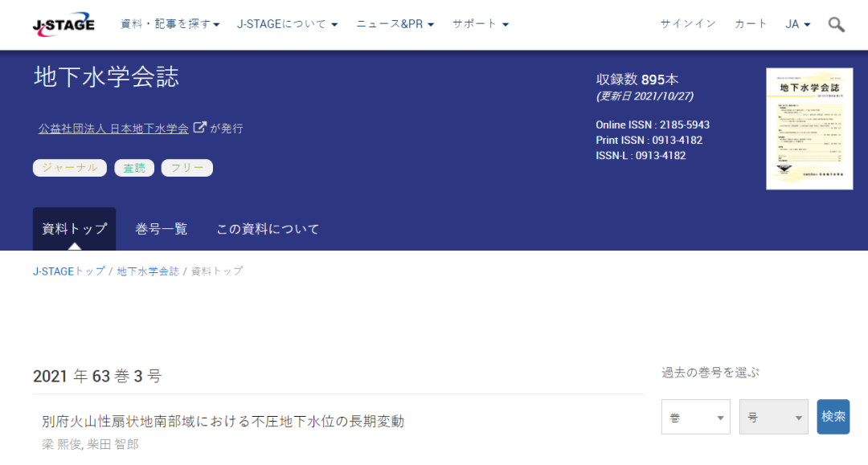The width and height of the screenshot is (868, 465).
Task: Click the 地下水学会誌 journal title heading
Action: click(106, 77)
